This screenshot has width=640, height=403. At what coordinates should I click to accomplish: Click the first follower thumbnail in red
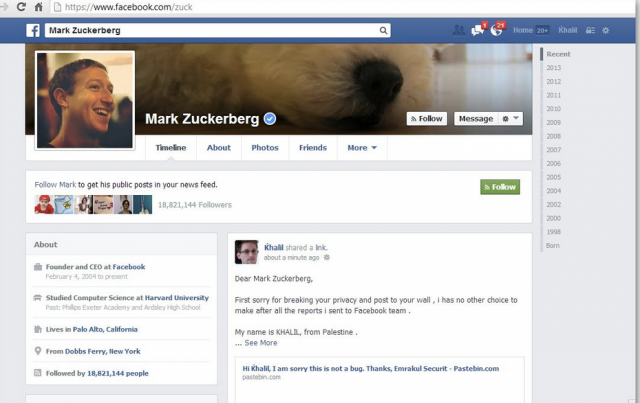(x=44, y=205)
